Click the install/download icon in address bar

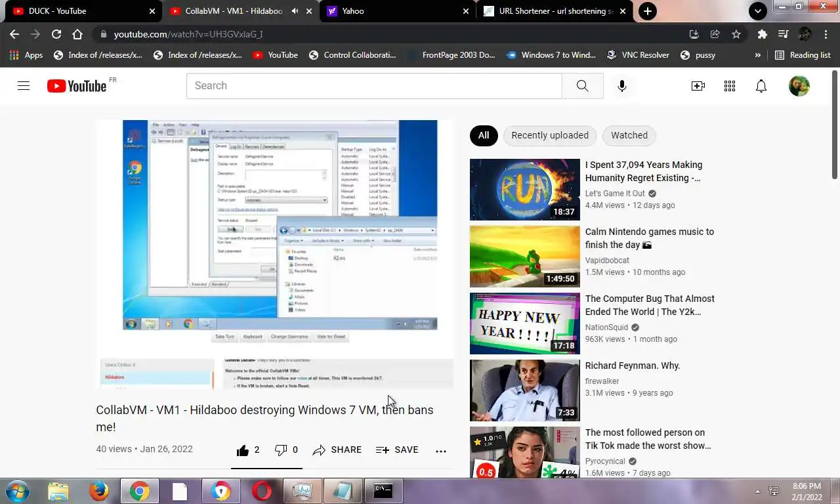point(694,34)
